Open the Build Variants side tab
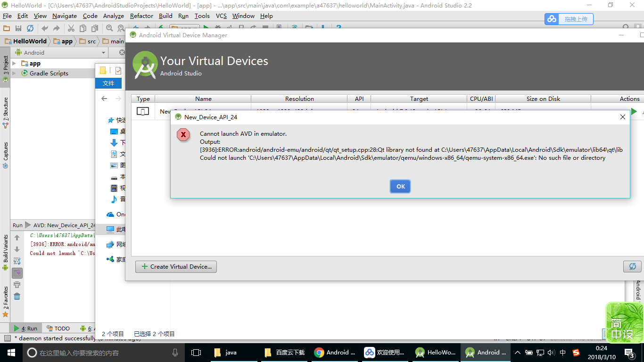Image resolution: width=644 pixels, height=362 pixels. [5, 252]
